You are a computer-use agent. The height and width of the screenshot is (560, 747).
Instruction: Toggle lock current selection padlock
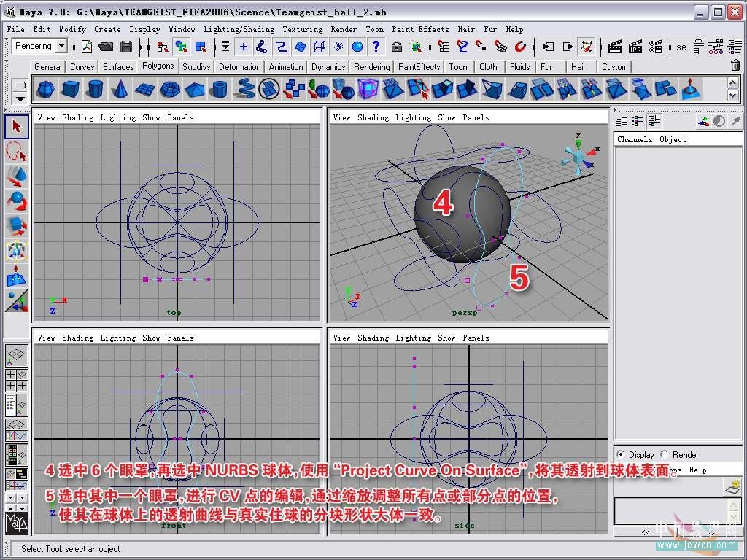click(x=397, y=47)
